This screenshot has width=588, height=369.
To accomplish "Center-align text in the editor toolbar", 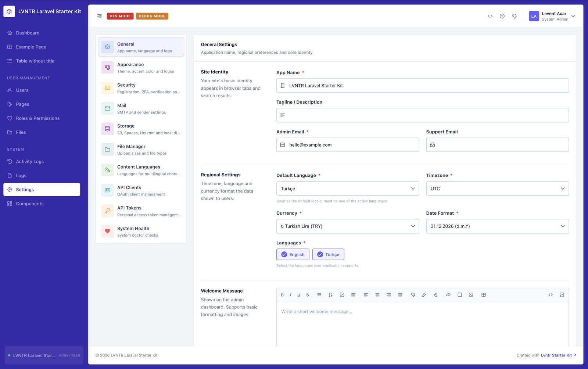I will pos(377,295).
